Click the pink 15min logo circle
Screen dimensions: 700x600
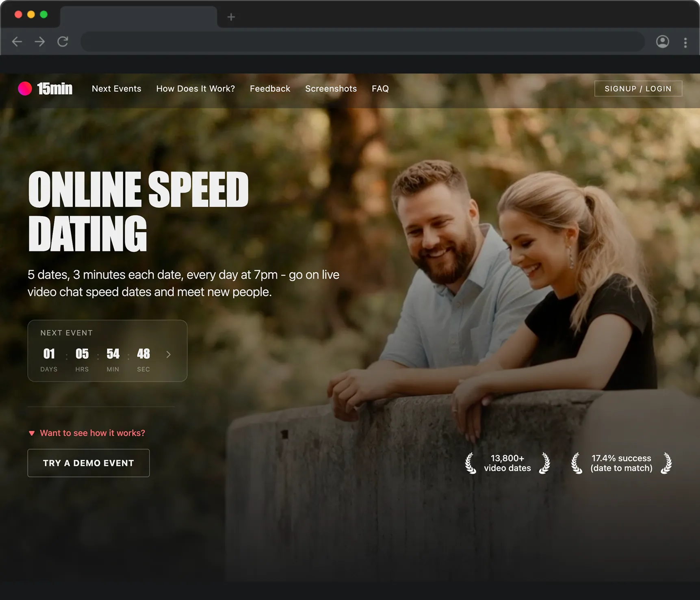pyautogui.click(x=25, y=89)
